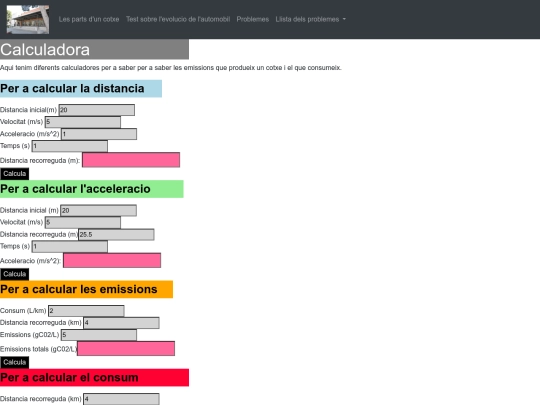
Task: Click 'Per a calcular el consum' heading
Action: [94, 377]
